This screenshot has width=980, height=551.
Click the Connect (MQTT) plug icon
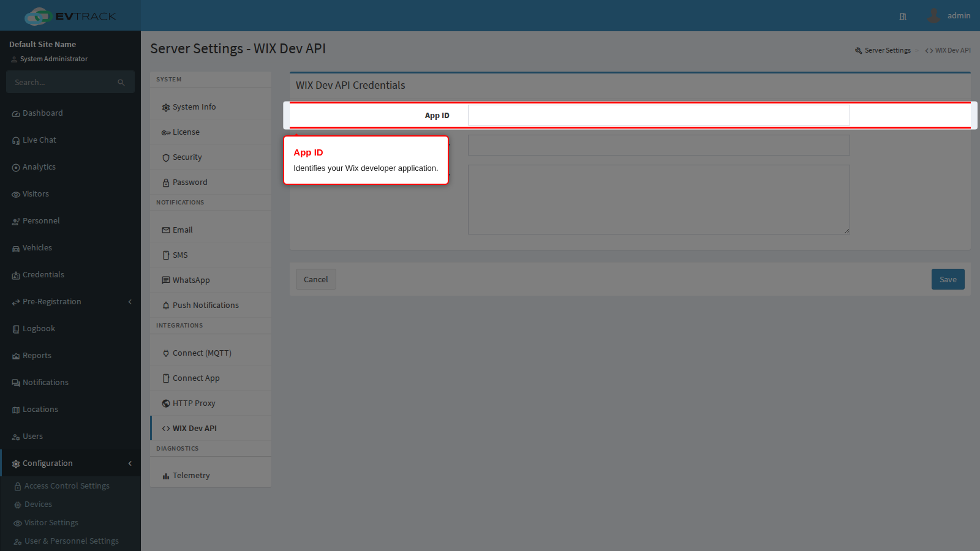[166, 353]
